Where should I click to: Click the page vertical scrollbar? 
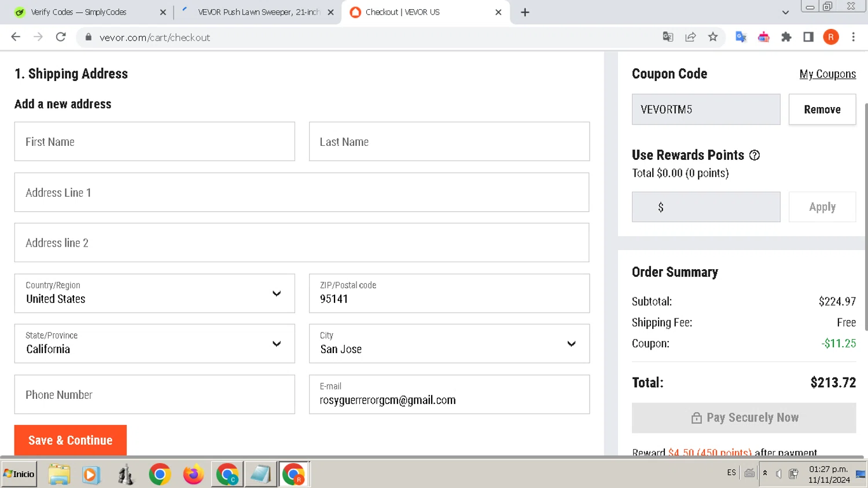point(866,217)
